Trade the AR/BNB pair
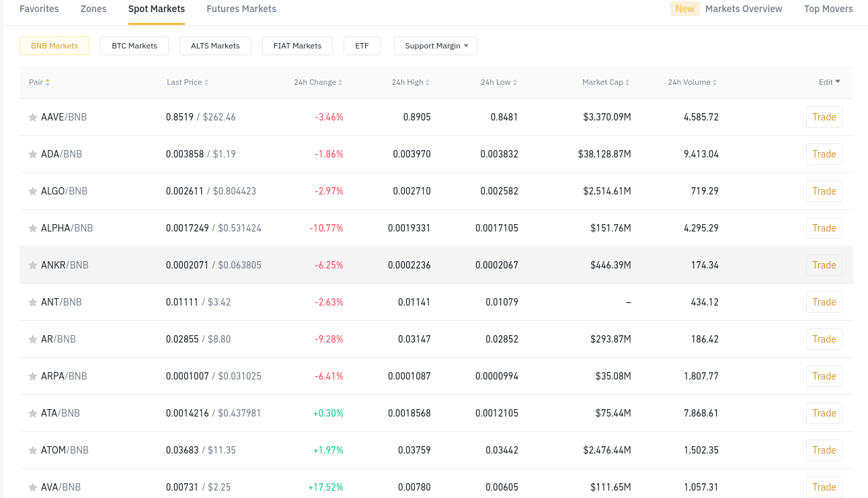Screen dimensions: 868x498 click(824, 339)
